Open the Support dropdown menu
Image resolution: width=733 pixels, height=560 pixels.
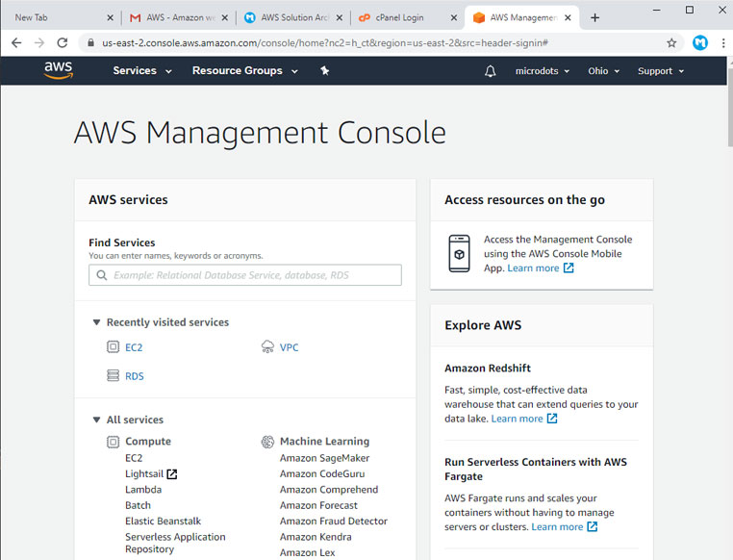pos(661,71)
